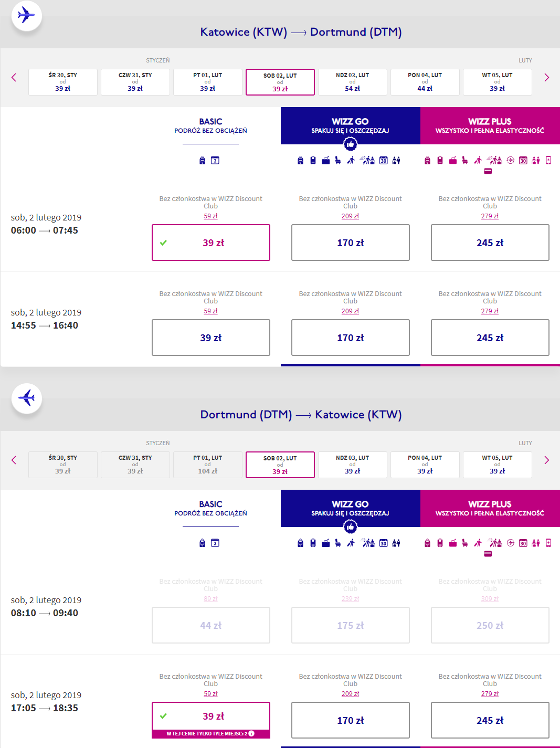
Task: Switch return date to PON 04, LUT
Action: (425, 465)
